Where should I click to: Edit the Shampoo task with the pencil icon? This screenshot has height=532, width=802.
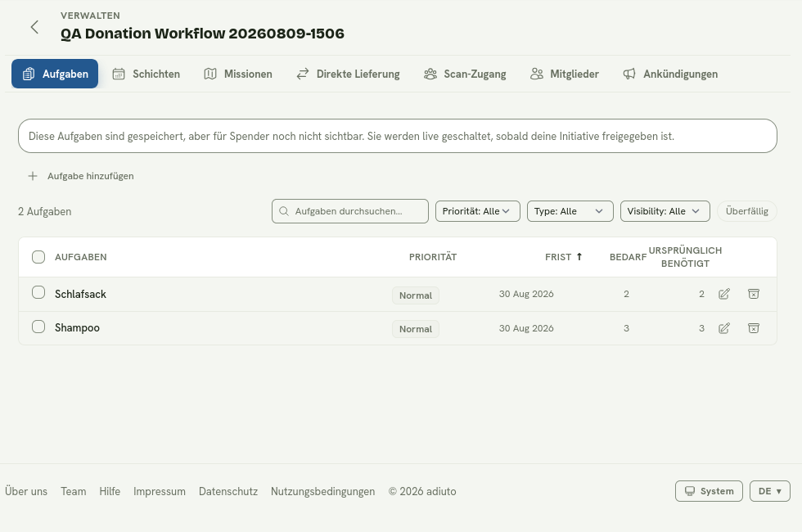click(x=724, y=328)
